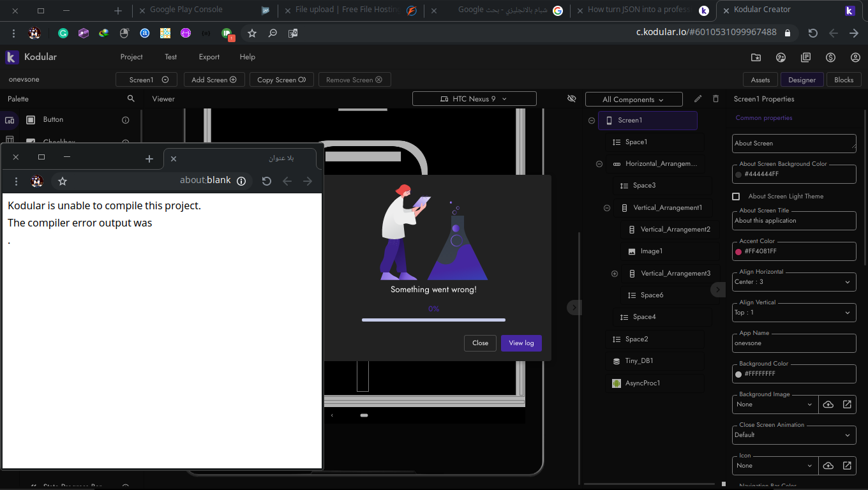The height and width of the screenshot is (490, 868).
Task: Delete the selected component using the trash icon
Action: (x=715, y=98)
